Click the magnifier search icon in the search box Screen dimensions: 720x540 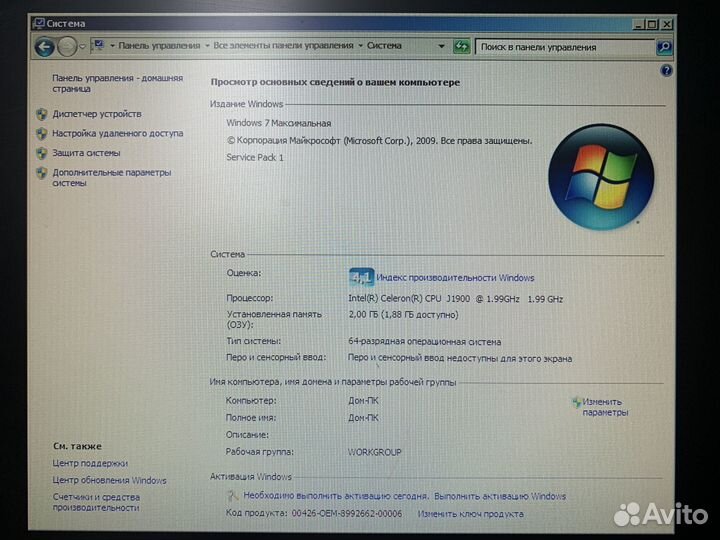(664, 47)
